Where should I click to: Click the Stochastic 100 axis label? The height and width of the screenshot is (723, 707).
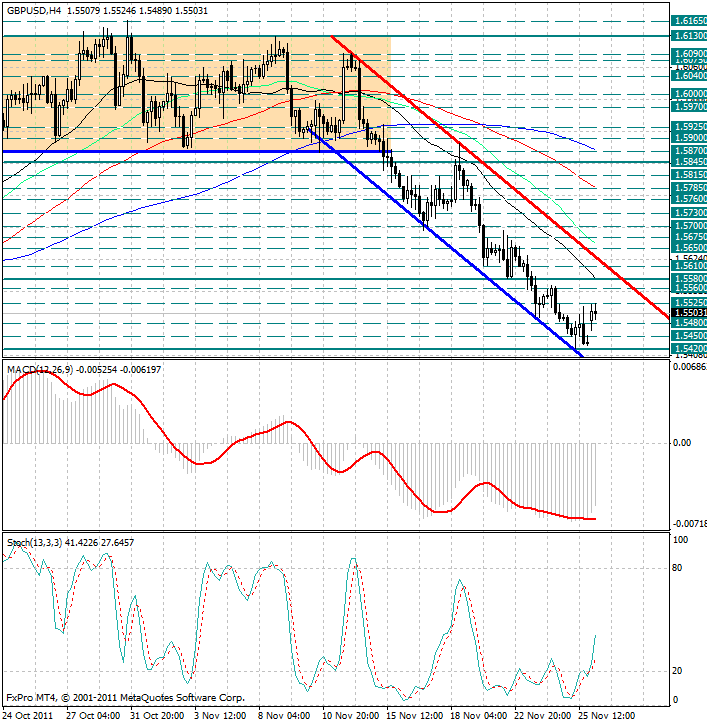[680, 540]
